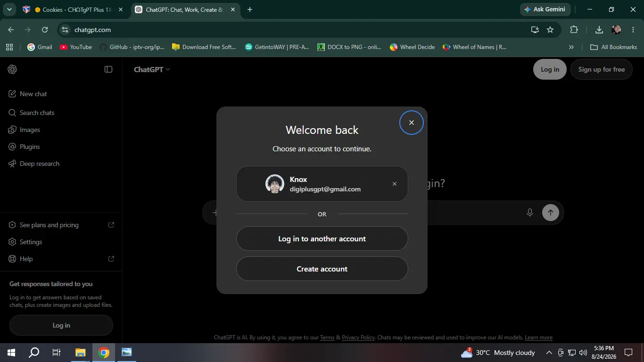Open the weather widget showing 30°C
This screenshot has width=644, height=362.
click(498, 353)
